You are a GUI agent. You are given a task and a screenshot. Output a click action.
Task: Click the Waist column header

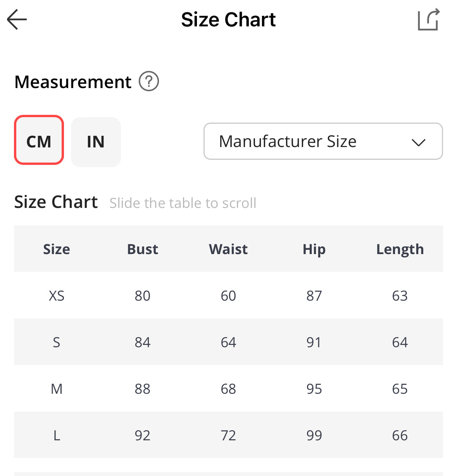(228, 249)
